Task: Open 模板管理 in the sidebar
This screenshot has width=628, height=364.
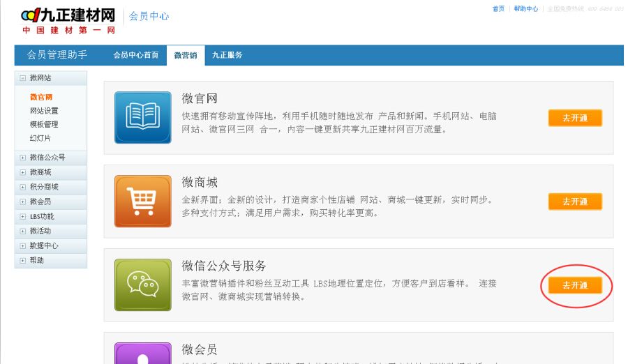Action: click(x=44, y=124)
